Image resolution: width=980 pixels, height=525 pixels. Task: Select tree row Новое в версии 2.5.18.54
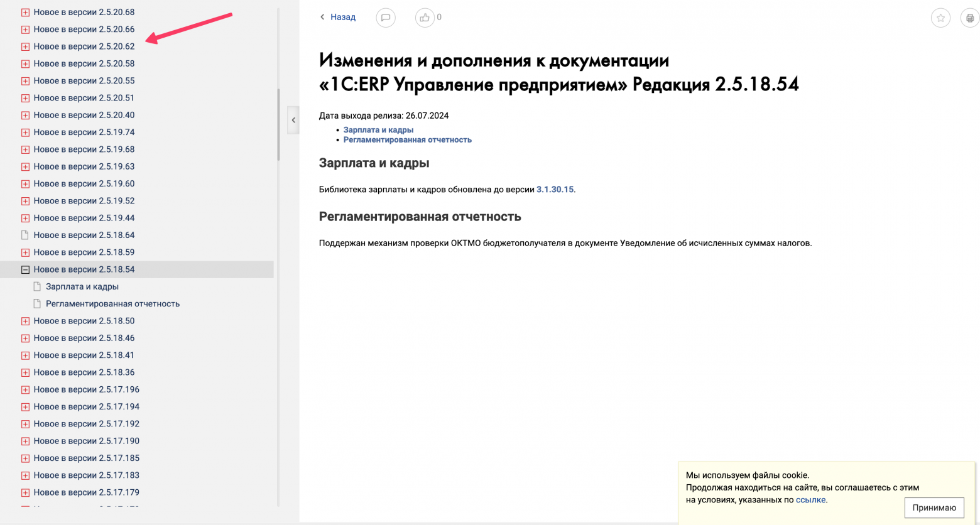(x=137, y=269)
